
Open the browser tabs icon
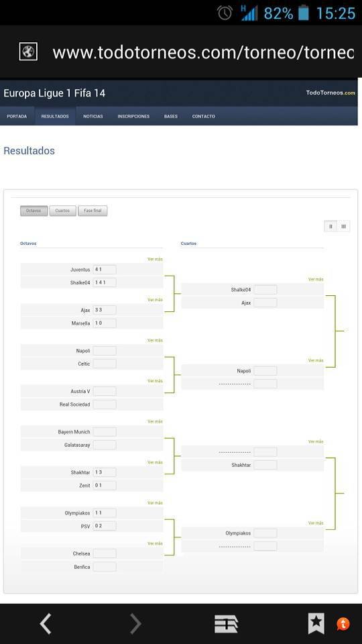(226, 625)
